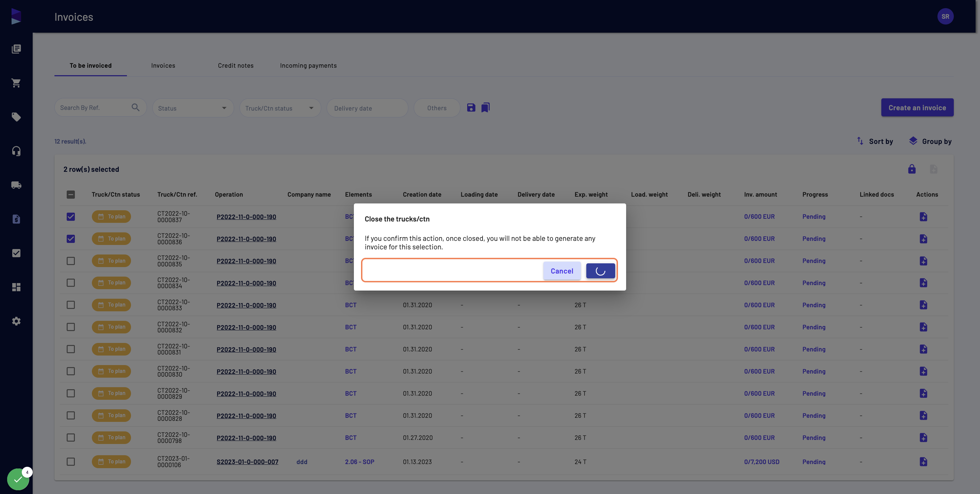This screenshot has width=980, height=494.
Task: Switch to the Invoices tab
Action: pyautogui.click(x=163, y=65)
